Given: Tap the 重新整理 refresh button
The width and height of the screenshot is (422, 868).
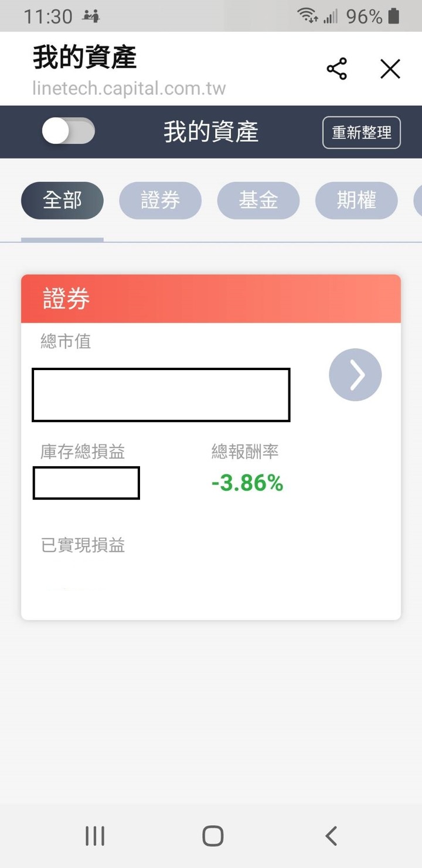Looking at the screenshot, I should [362, 133].
